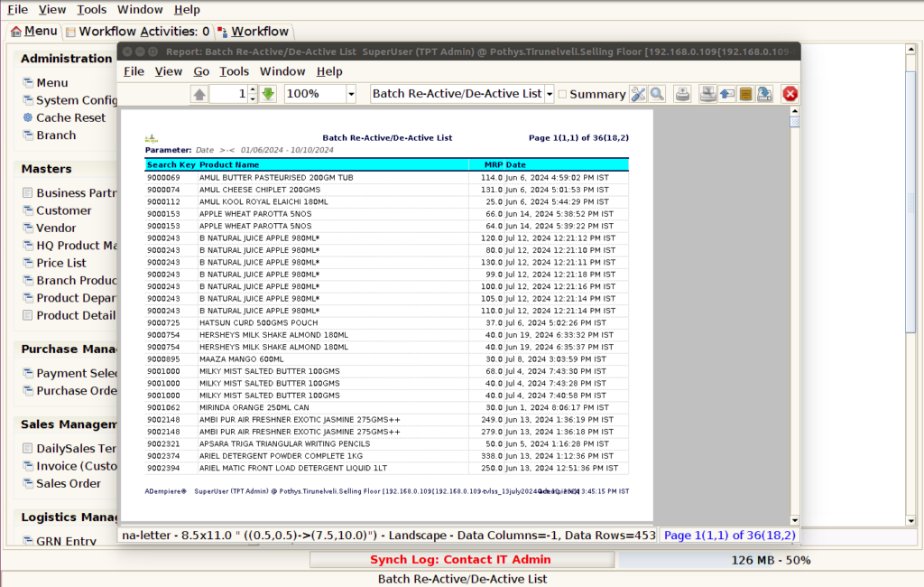
Task: Close the report with the red X icon
Action: tap(790, 95)
